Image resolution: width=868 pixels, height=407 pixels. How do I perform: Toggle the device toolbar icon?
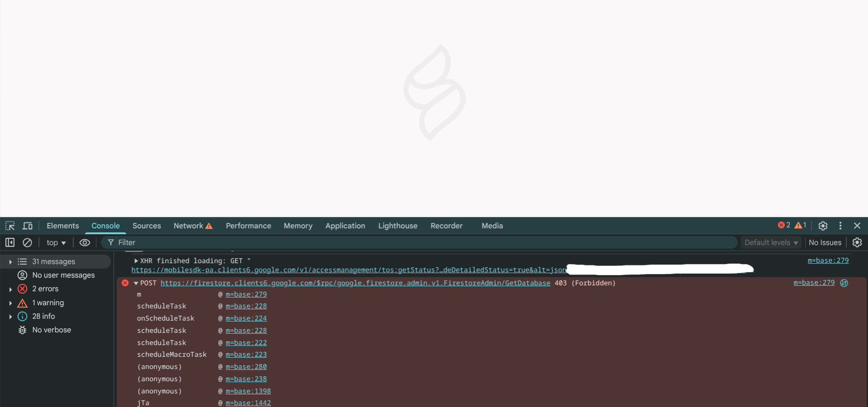click(x=28, y=226)
